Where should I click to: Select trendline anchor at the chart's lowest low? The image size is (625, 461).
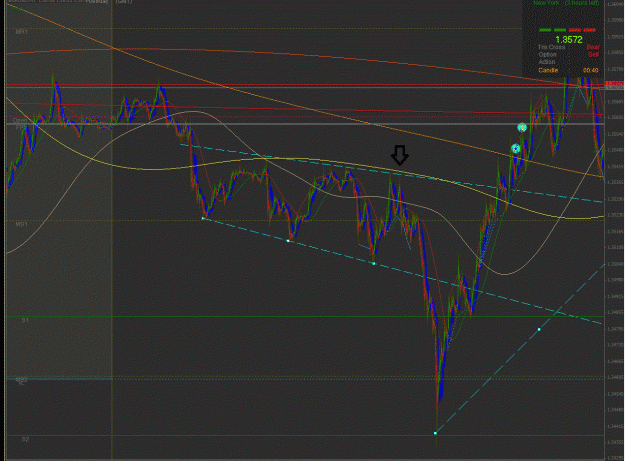[x=435, y=433]
